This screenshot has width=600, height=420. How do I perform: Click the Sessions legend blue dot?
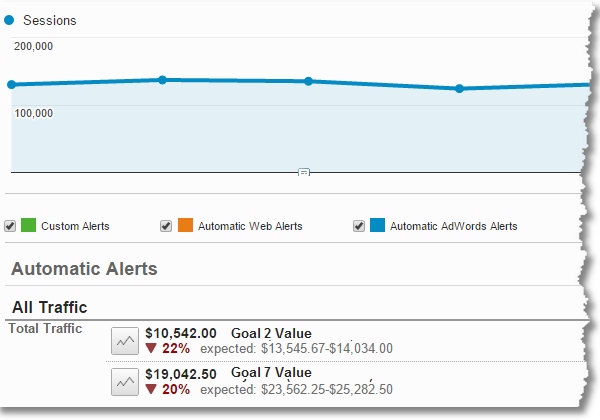[9, 20]
